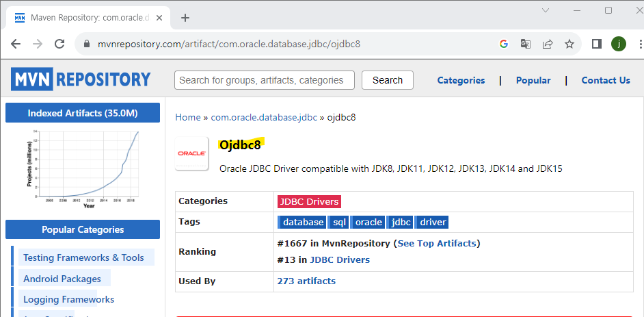Open Android Packages category

coord(62,279)
